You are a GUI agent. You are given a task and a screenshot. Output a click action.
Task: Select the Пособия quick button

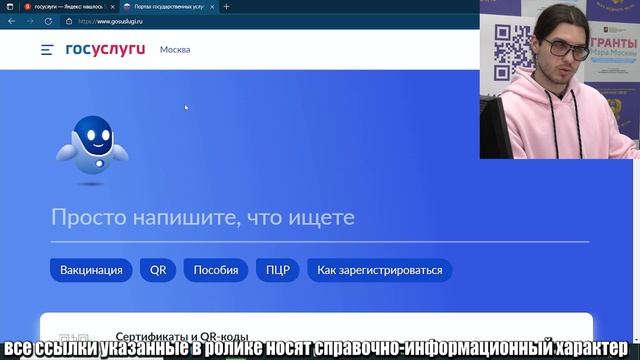[216, 270]
